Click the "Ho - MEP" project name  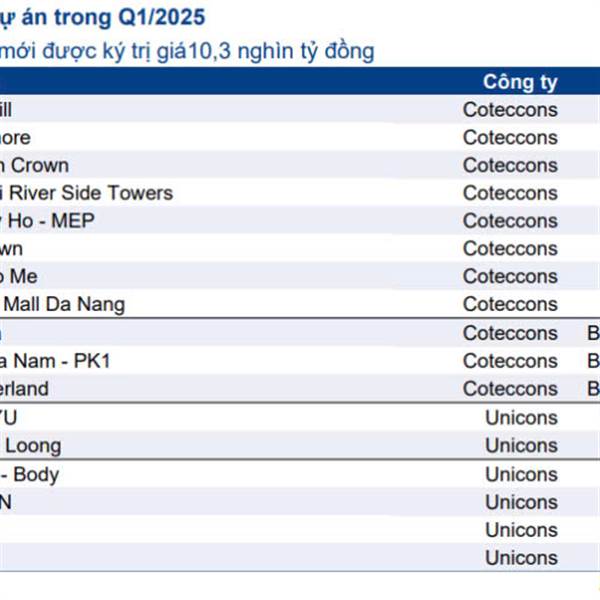(48, 221)
